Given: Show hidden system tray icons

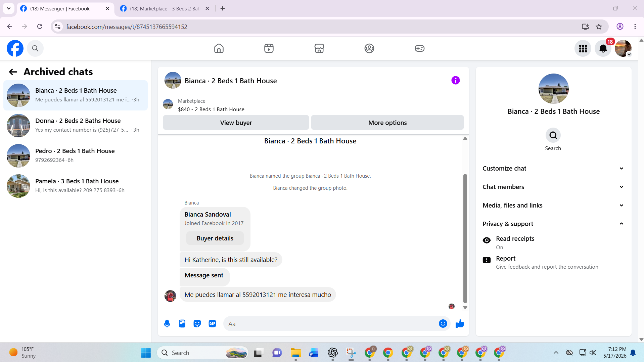Looking at the screenshot, I should (556, 353).
